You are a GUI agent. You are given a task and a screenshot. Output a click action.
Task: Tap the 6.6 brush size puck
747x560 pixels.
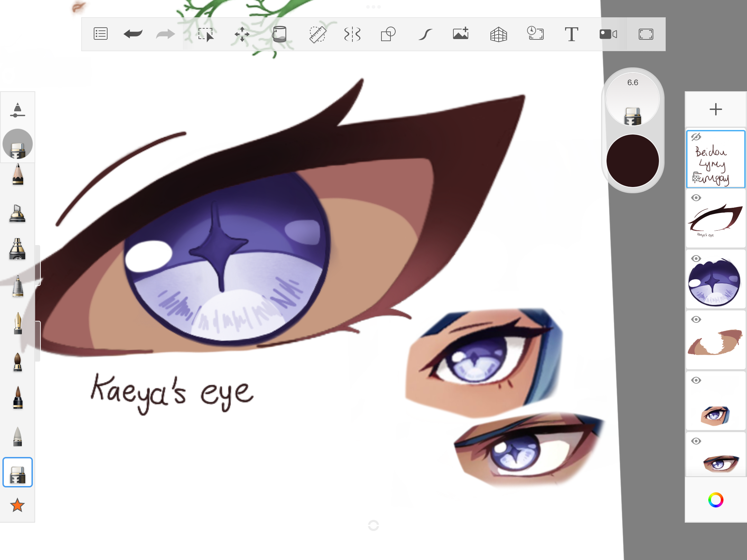(x=633, y=99)
